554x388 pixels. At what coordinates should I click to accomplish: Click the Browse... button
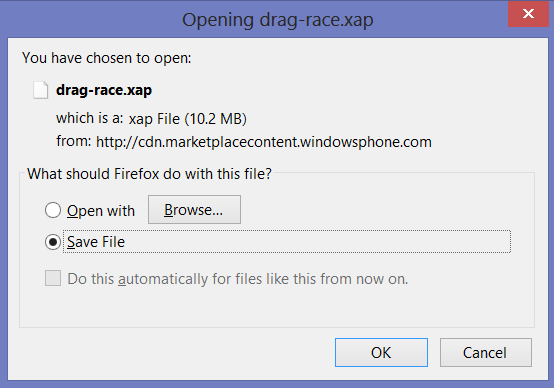[x=194, y=210]
